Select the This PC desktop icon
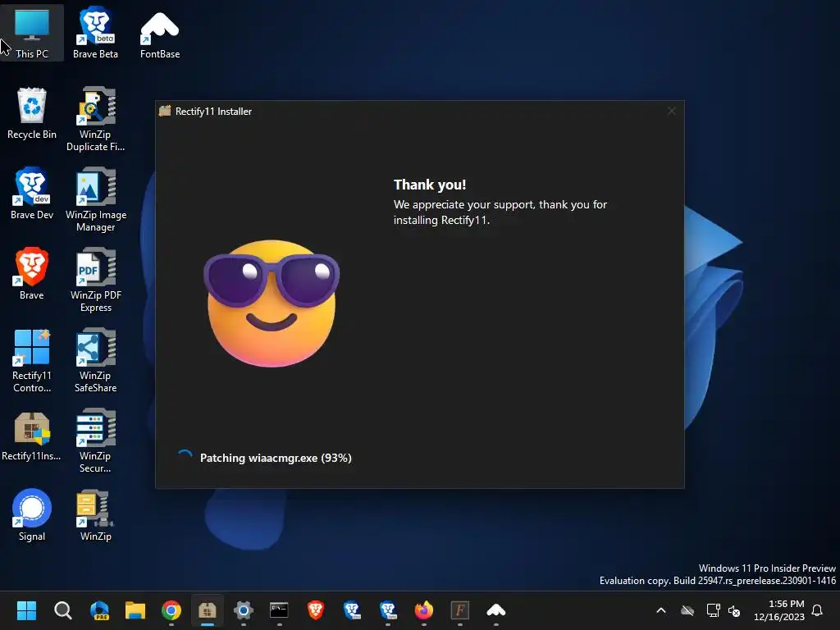Image resolution: width=840 pixels, height=630 pixels. 32,33
